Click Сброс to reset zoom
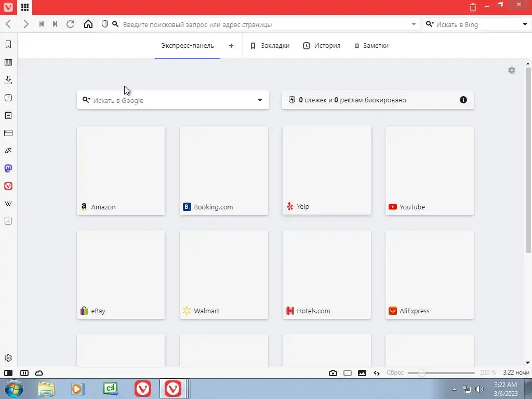532x399 pixels. 395,373
